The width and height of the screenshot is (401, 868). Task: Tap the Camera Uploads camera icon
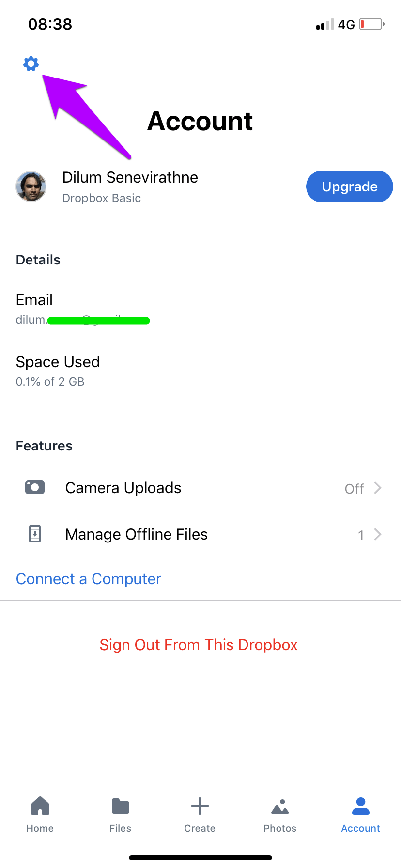[x=35, y=488]
